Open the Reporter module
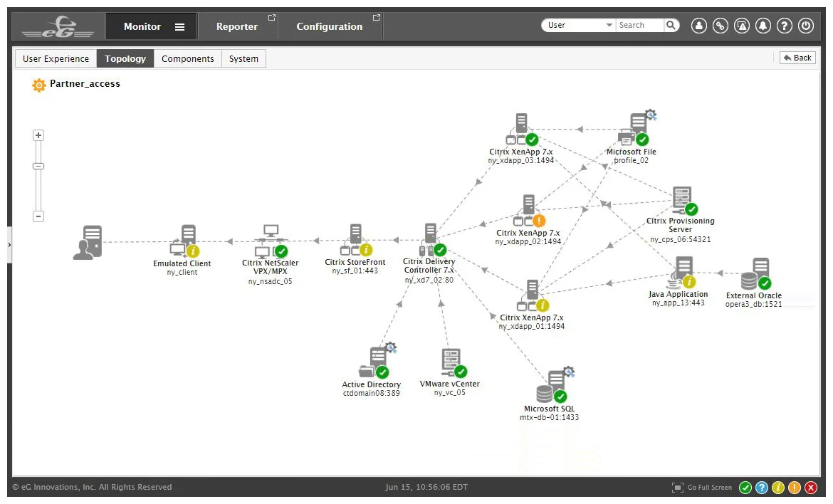The image size is (833, 504). (x=237, y=26)
